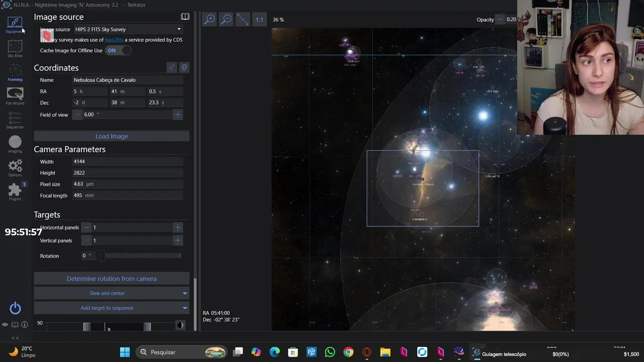Expand the Slew and center dropdown arrow

tap(185, 293)
